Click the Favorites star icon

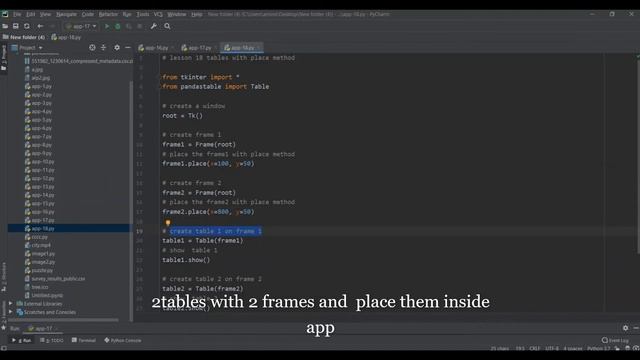pyautogui.click(x=4, y=328)
